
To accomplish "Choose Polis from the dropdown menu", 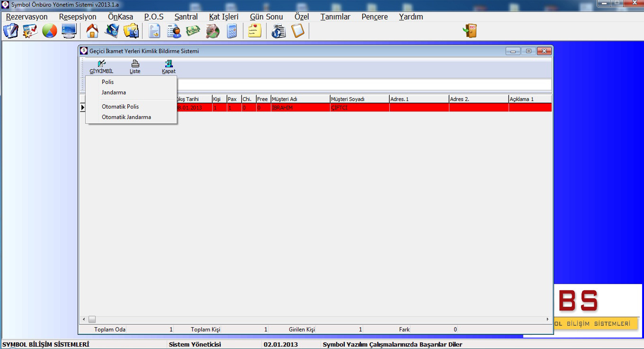I will tap(131, 82).
